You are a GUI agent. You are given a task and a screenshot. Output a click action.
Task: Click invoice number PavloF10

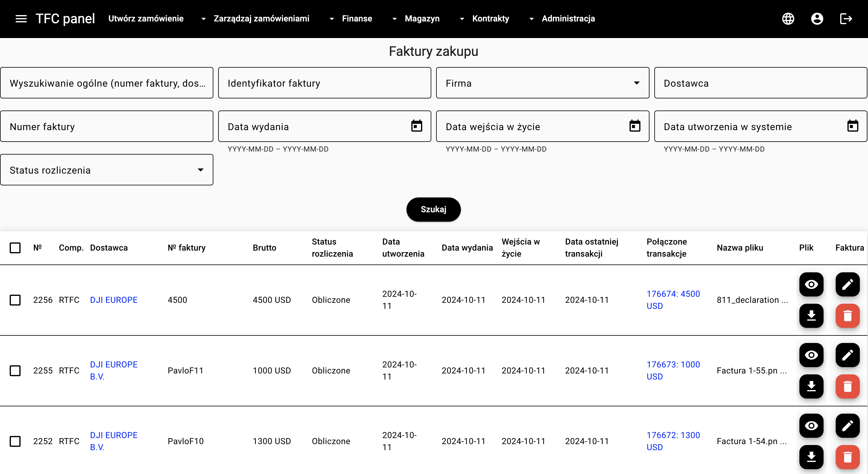click(x=186, y=441)
